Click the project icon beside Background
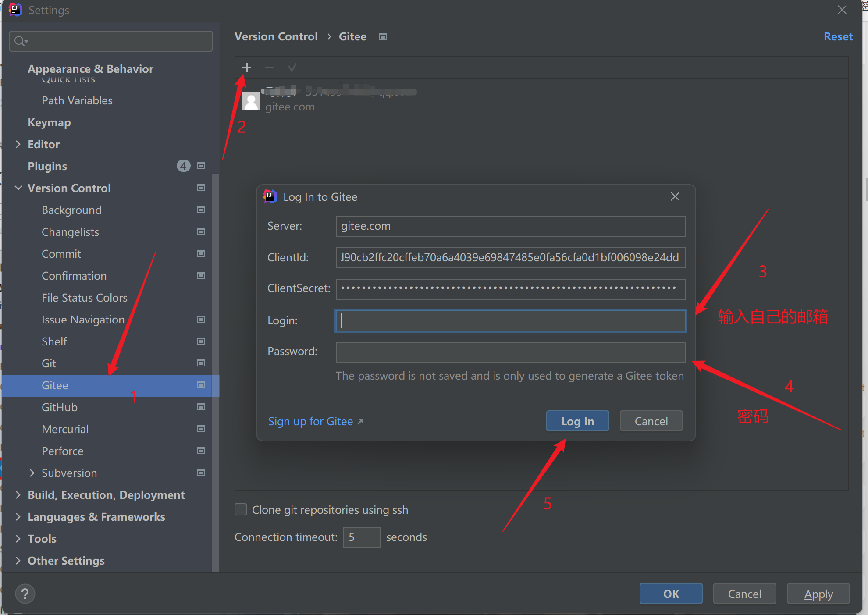The image size is (868, 615). 201,210
